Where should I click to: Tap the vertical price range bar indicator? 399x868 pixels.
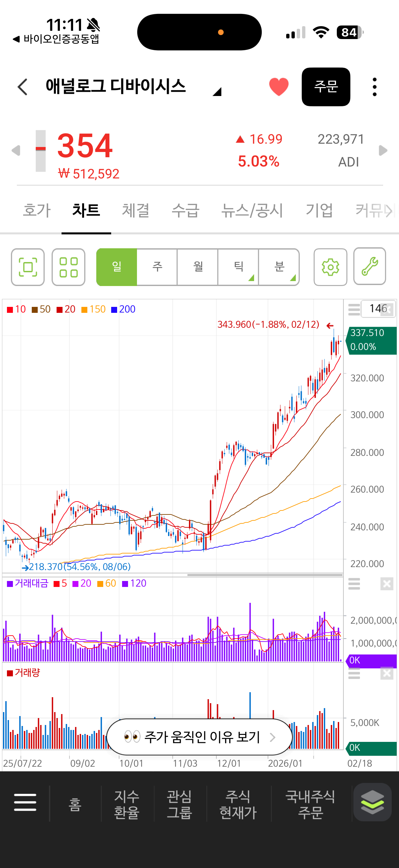pyautogui.click(x=41, y=151)
